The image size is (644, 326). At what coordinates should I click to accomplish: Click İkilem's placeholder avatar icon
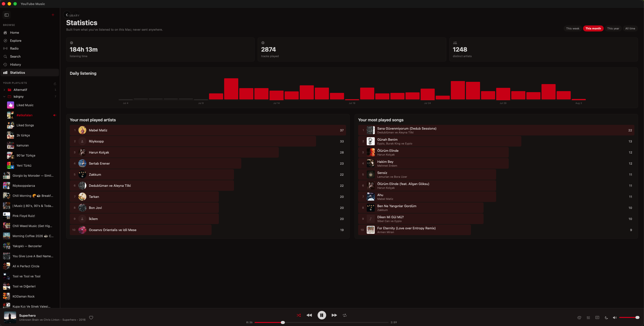(x=82, y=219)
